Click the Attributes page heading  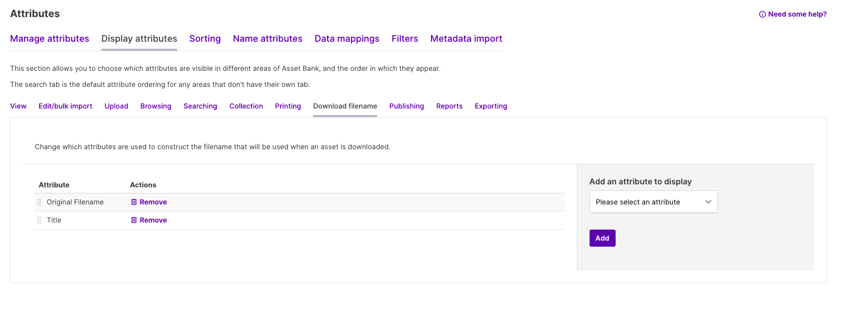(x=35, y=14)
